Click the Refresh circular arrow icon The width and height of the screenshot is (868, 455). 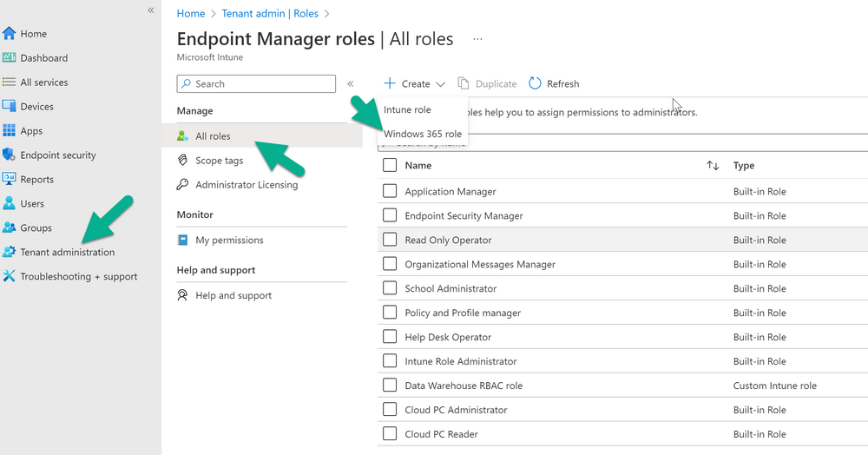(x=535, y=83)
